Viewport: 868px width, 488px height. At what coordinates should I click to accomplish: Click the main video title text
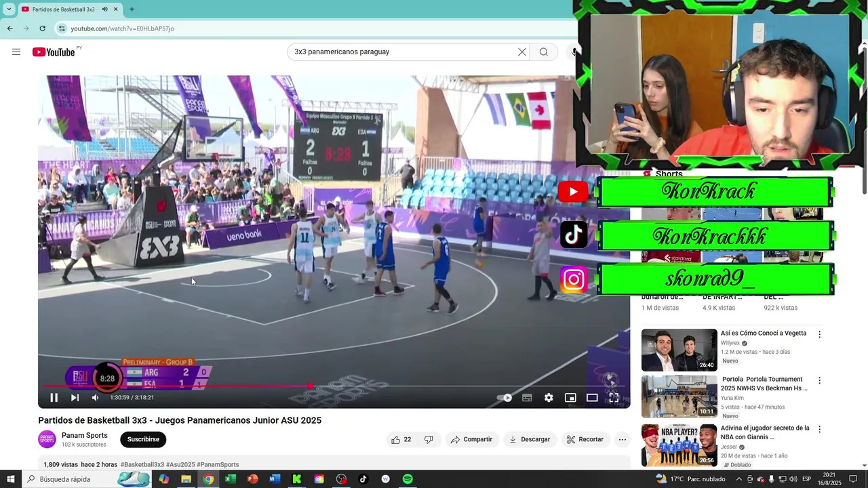tap(180, 421)
